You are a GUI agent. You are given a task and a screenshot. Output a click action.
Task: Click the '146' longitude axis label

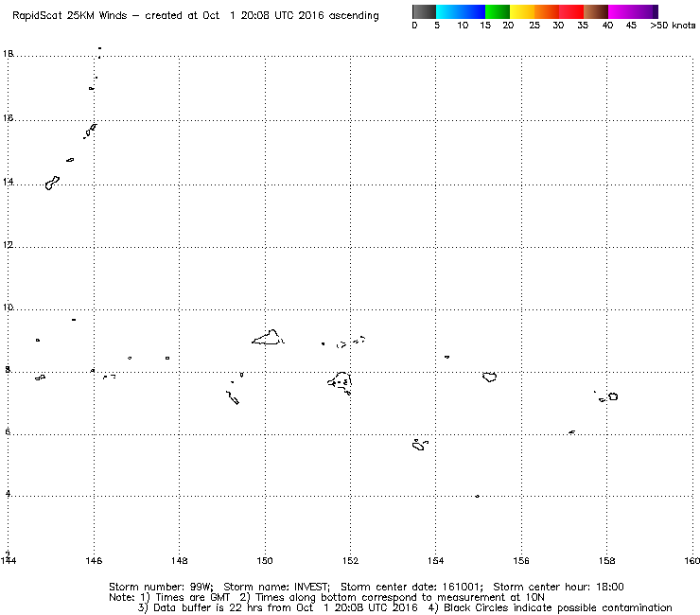(x=94, y=560)
